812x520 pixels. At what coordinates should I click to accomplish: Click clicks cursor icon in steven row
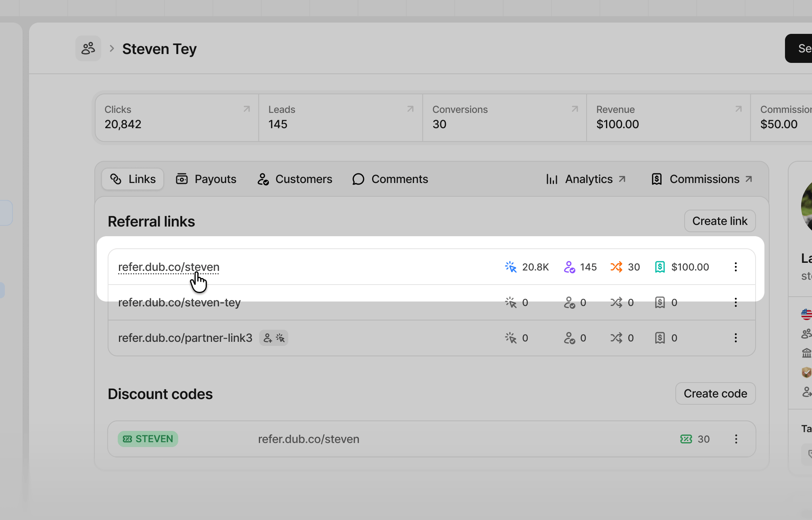click(511, 267)
